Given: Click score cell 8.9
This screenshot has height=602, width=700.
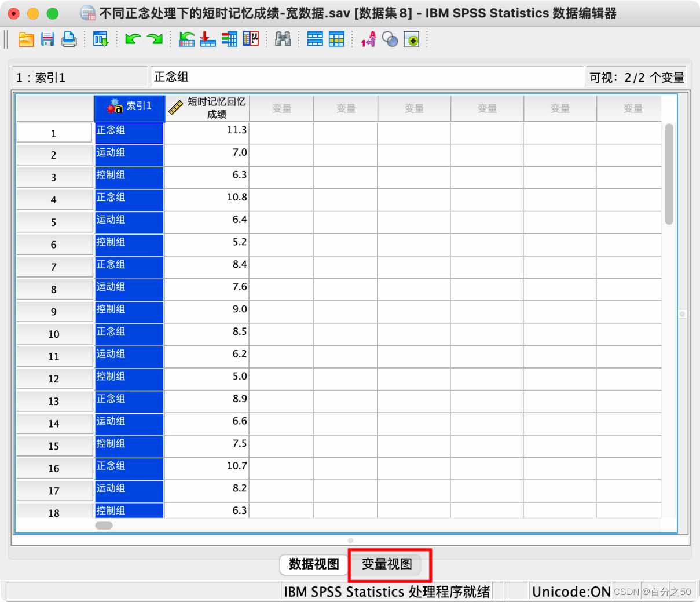Looking at the screenshot, I should click(207, 401).
